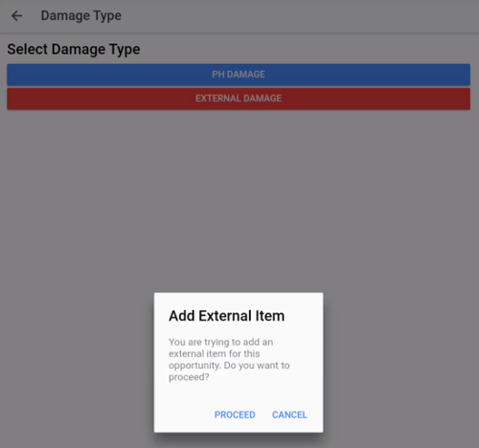Click PROCEED in the Add External Item dialog
Image resolution: width=479 pixels, height=448 pixels.
(x=235, y=414)
